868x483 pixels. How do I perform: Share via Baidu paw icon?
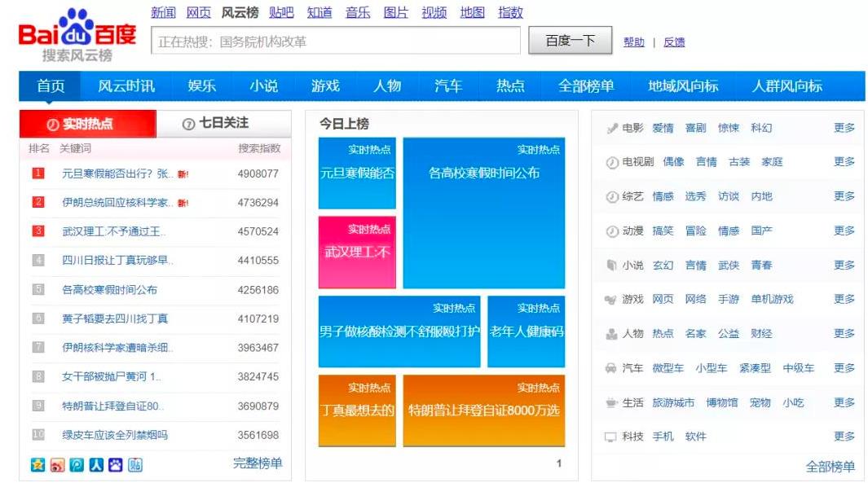(116, 465)
